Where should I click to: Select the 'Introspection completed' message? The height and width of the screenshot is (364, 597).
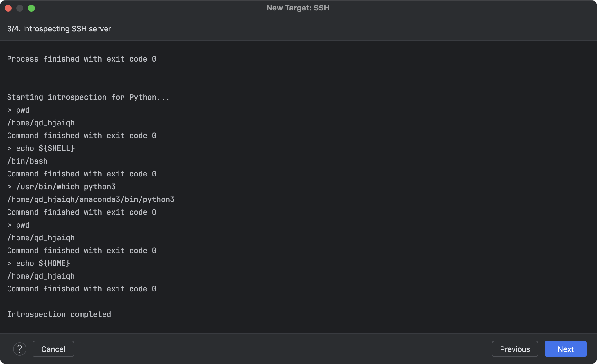59,314
